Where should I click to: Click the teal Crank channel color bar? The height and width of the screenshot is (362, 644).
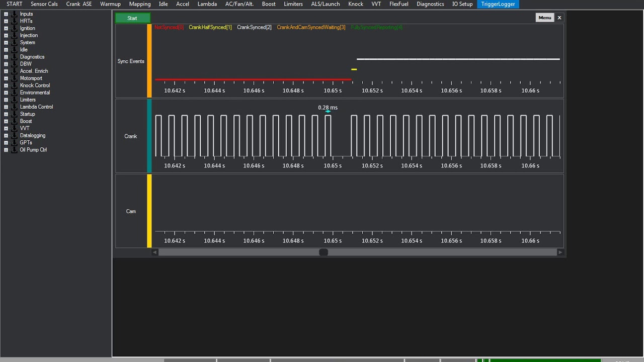[149, 136]
